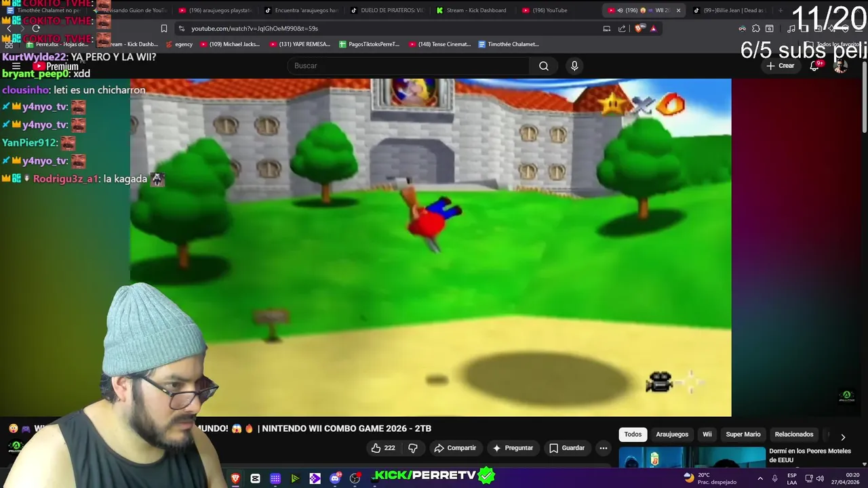The height and width of the screenshot is (488, 868).
Task: Expand filter chips with right chevron
Action: (843, 437)
